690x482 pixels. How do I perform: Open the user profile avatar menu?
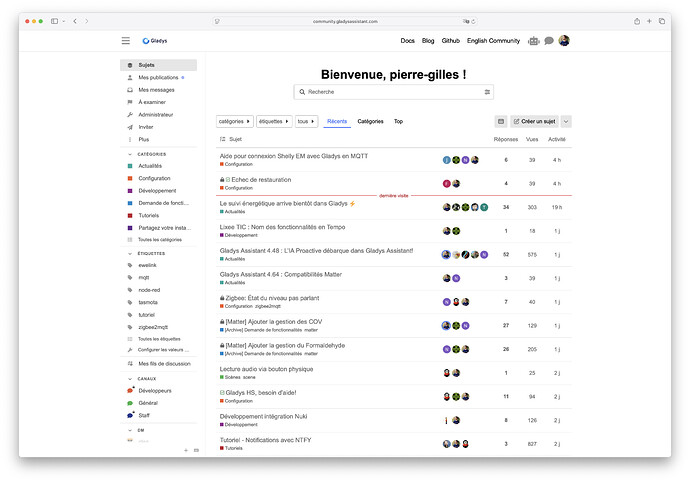tap(564, 41)
